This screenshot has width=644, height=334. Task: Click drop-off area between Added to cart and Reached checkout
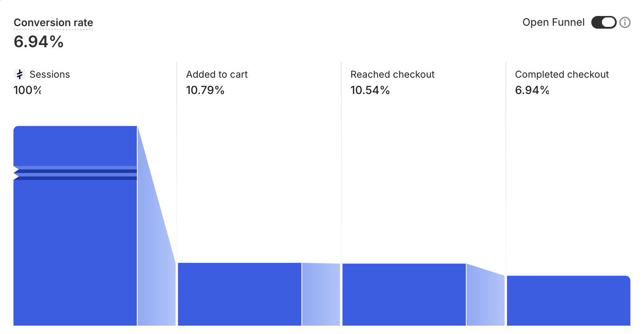[x=321, y=294]
